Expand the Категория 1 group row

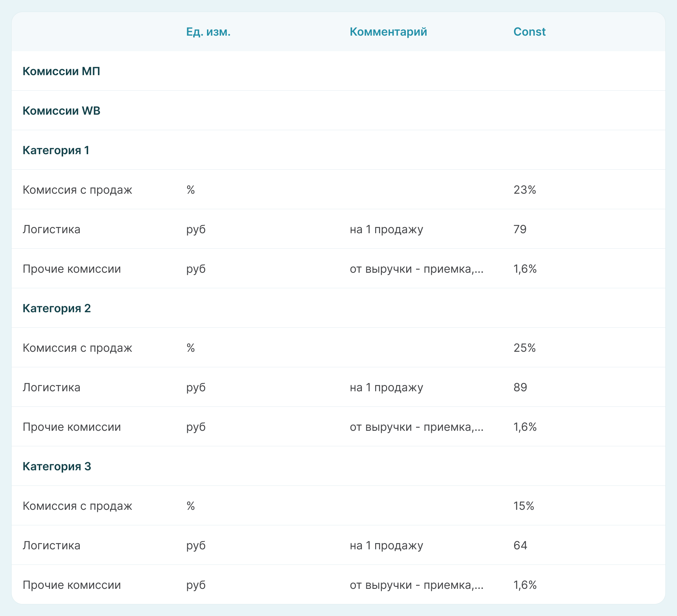[56, 150]
